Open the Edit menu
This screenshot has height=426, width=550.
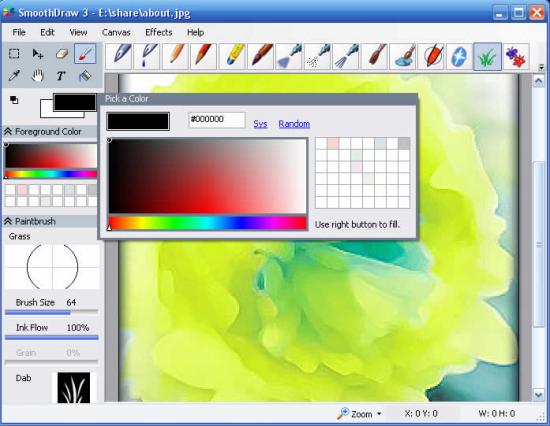(47, 32)
